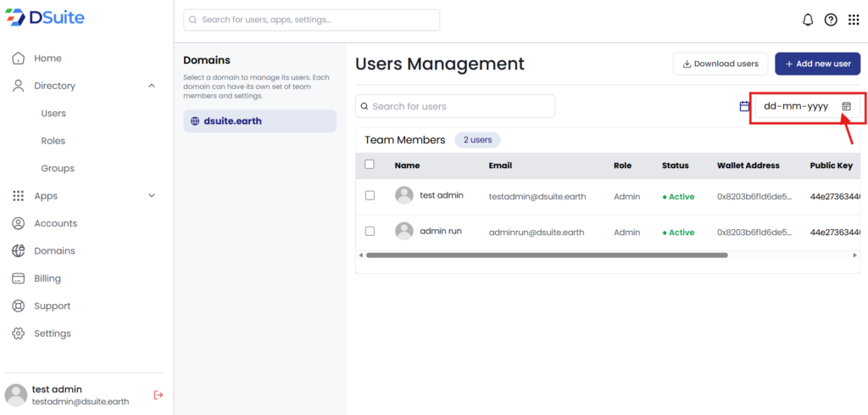Click the table's horizontal scrollbar
Screen dimensions: 868x415
tap(546, 255)
